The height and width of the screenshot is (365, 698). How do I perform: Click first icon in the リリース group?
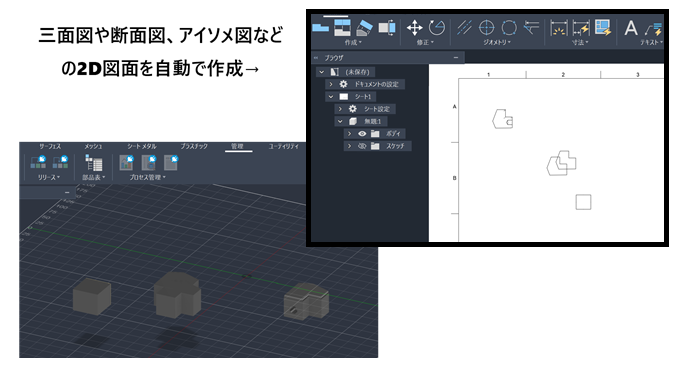[38, 162]
